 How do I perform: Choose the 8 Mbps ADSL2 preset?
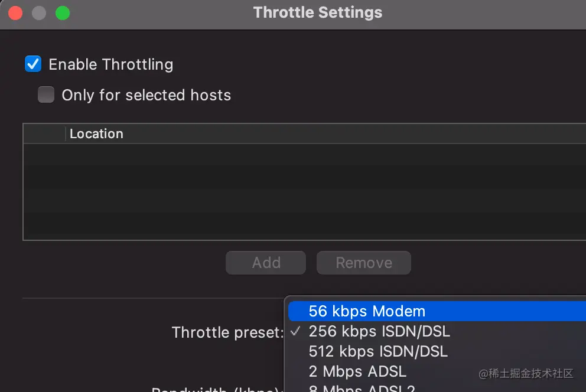click(x=361, y=388)
